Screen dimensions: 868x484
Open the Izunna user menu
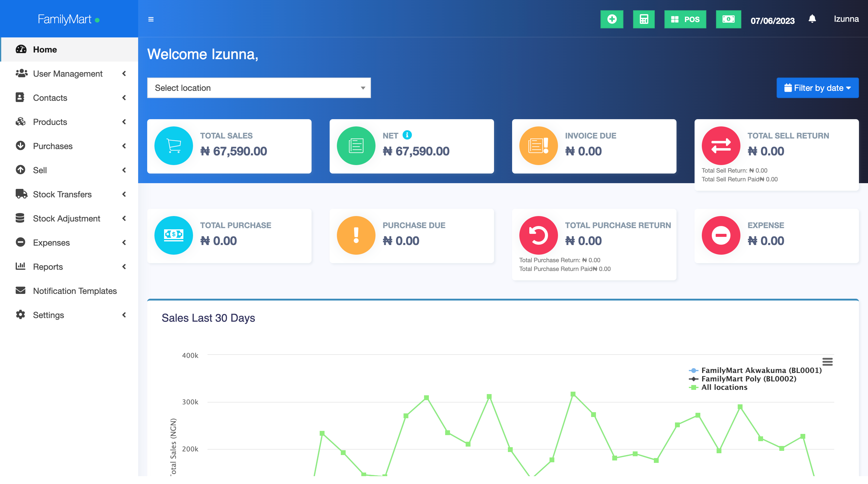click(846, 19)
